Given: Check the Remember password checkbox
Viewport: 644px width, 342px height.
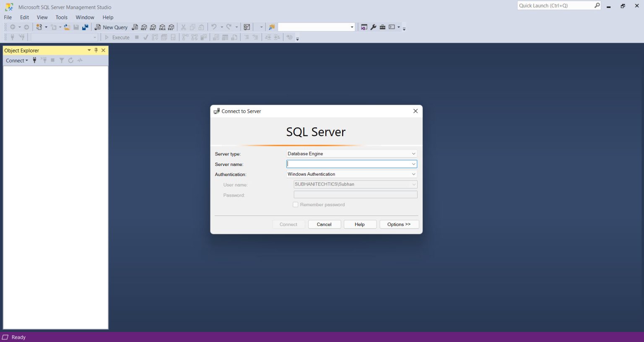Looking at the screenshot, I should (x=296, y=205).
